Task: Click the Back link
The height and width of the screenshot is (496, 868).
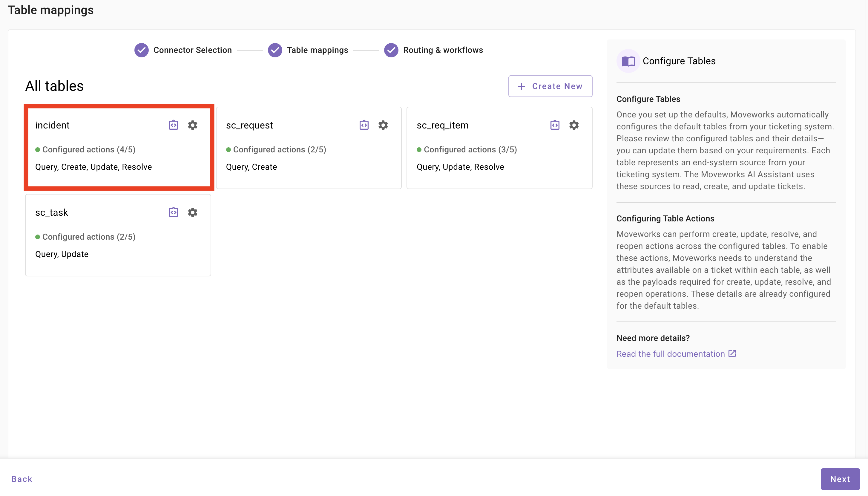Action: pyautogui.click(x=22, y=479)
